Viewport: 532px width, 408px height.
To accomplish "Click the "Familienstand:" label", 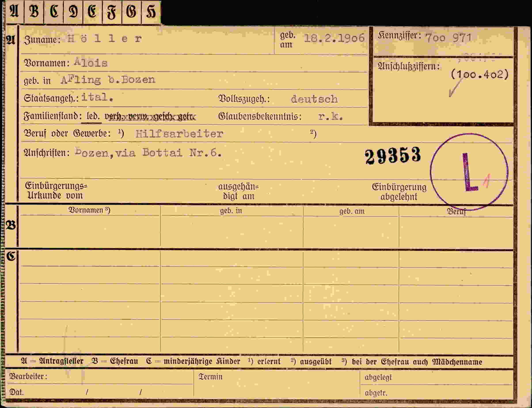I will (53, 116).
